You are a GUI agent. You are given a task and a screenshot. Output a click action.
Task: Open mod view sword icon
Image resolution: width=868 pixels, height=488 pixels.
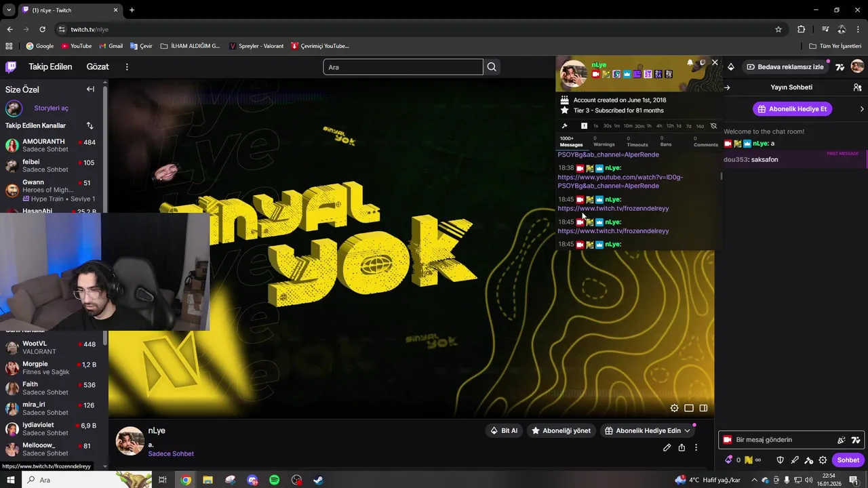[x=794, y=460]
